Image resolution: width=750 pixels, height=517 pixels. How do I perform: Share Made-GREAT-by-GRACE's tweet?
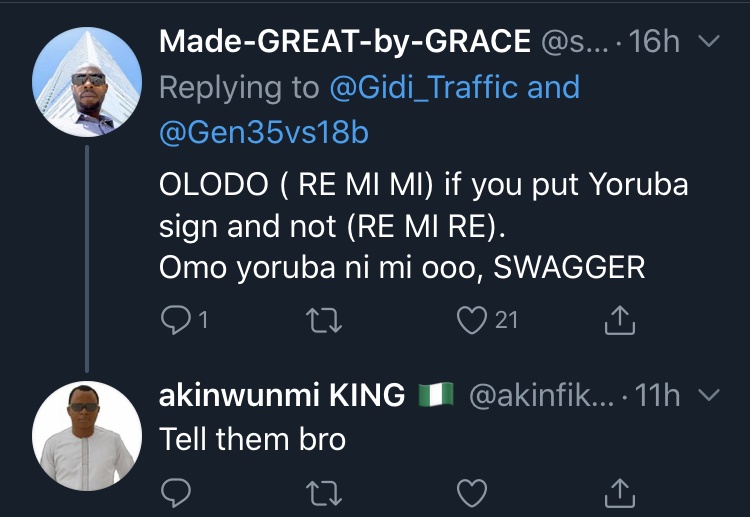click(620, 321)
